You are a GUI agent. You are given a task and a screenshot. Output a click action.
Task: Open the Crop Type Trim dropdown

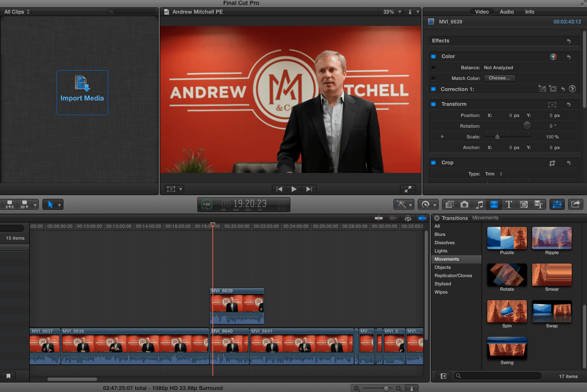[494, 174]
